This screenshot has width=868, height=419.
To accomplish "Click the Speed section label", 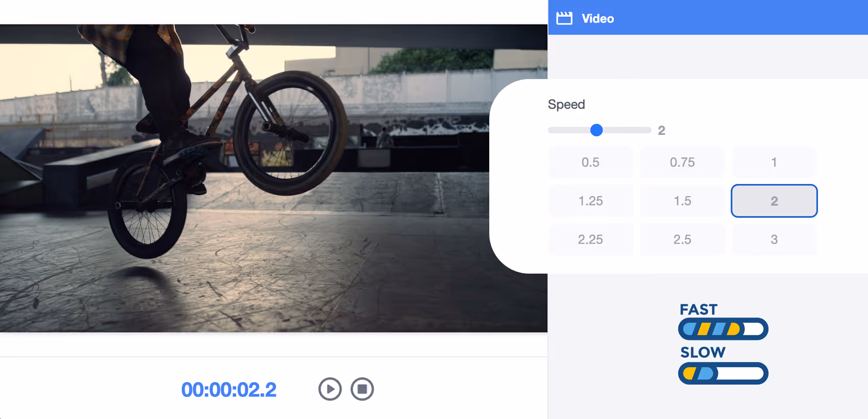I will [x=566, y=104].
